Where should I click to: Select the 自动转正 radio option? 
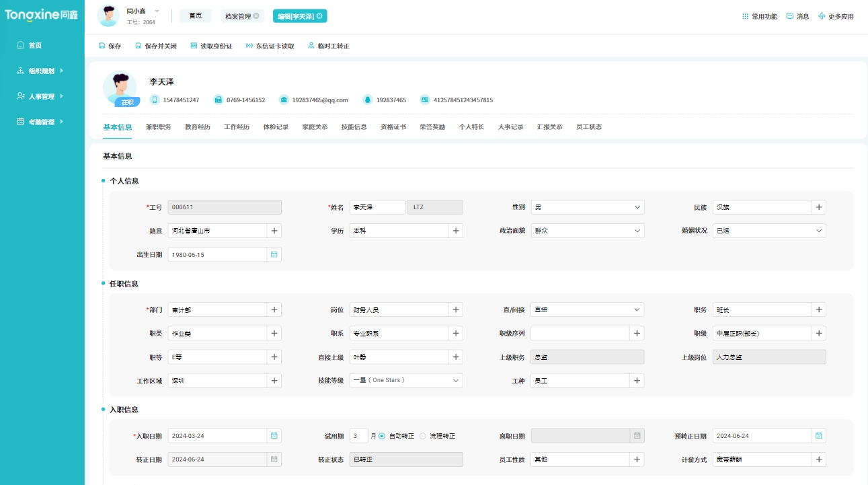(x=382, y=436)
